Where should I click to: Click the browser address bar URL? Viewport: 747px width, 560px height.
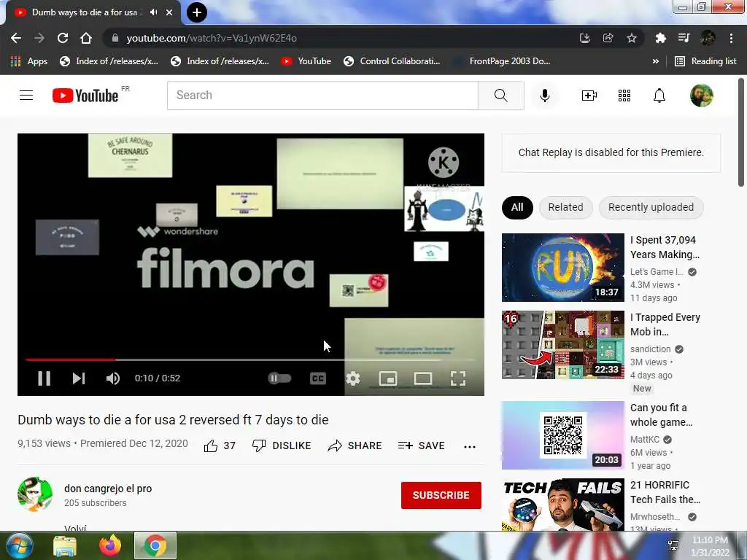pos(212,38)
